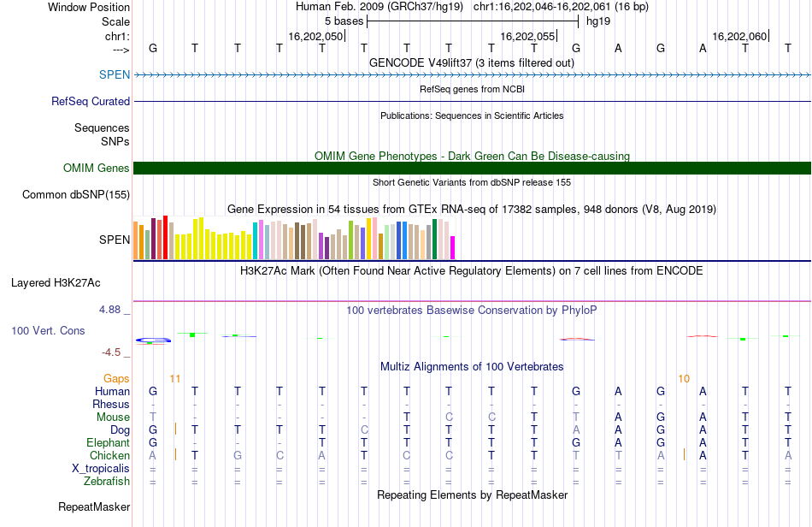Click the Chicken alignment row label
812x527 pixels.
[x=109, y=455]
